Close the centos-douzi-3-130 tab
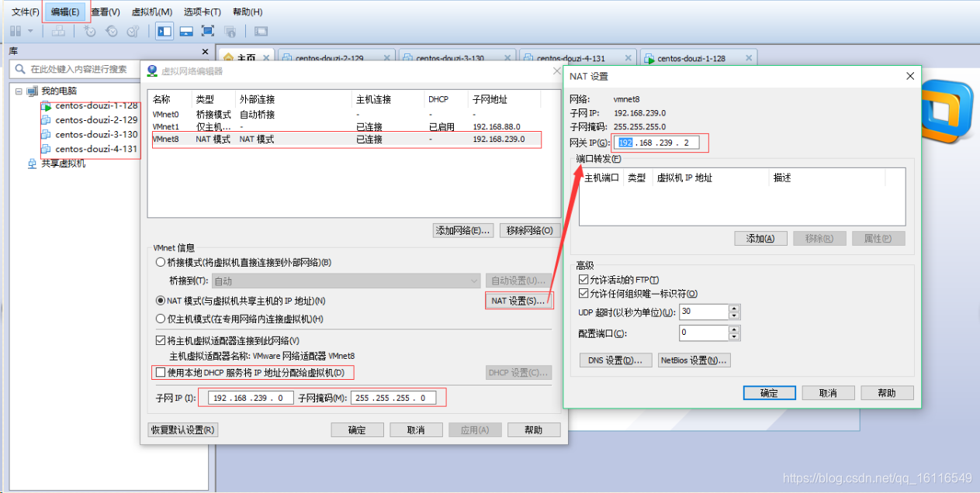980x493 pixels. tap(508, 58)
